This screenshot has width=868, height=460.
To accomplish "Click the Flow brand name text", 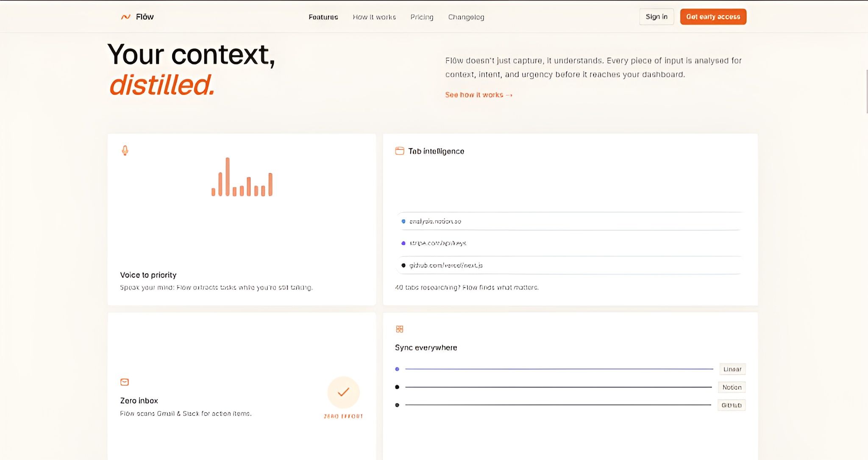I will pyautogui.click(x=145, y=17).
